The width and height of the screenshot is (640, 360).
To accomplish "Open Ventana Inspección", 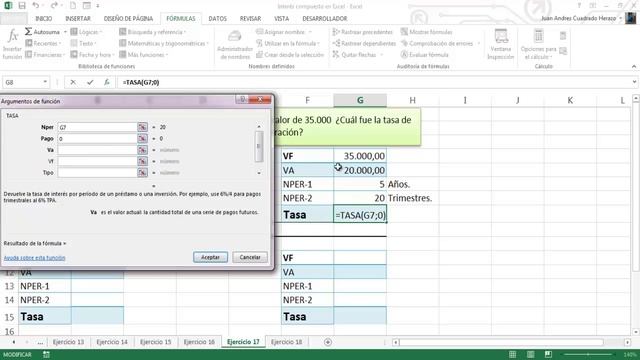I will 500,44.
